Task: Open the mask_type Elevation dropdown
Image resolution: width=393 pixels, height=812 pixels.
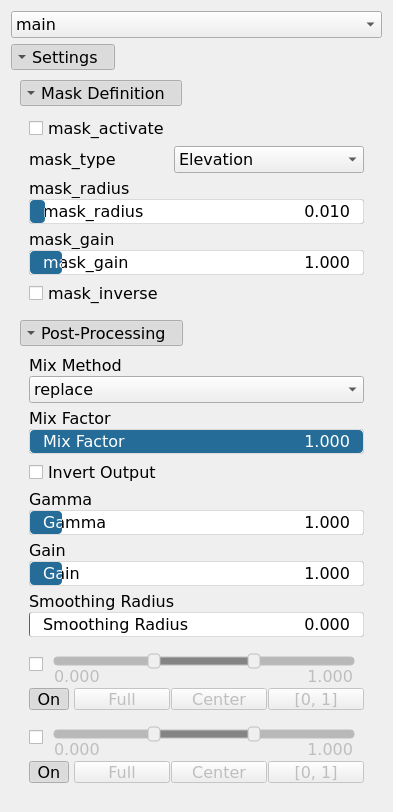Action: pos(269,160)
